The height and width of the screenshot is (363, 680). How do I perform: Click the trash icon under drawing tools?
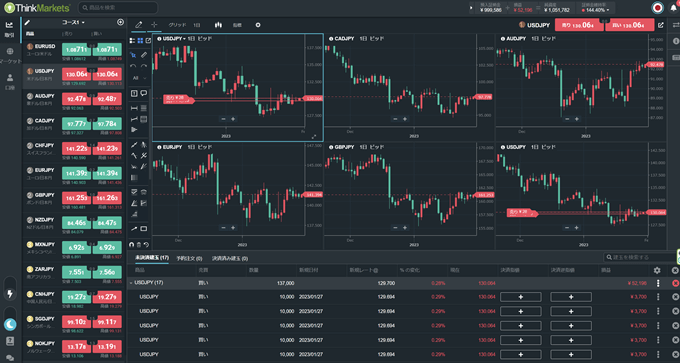click(139, 245)
